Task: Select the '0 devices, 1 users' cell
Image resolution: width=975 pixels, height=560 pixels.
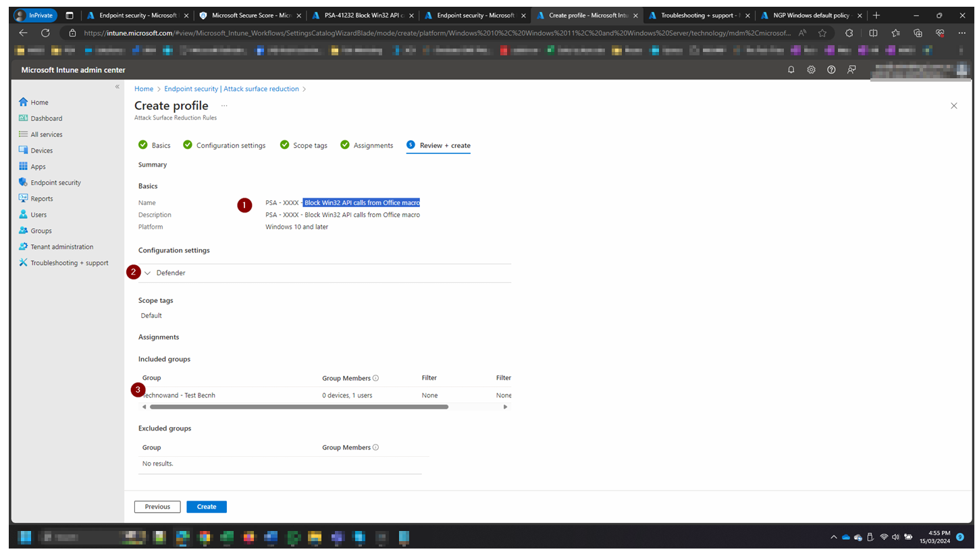Action: tap(347, 395)
